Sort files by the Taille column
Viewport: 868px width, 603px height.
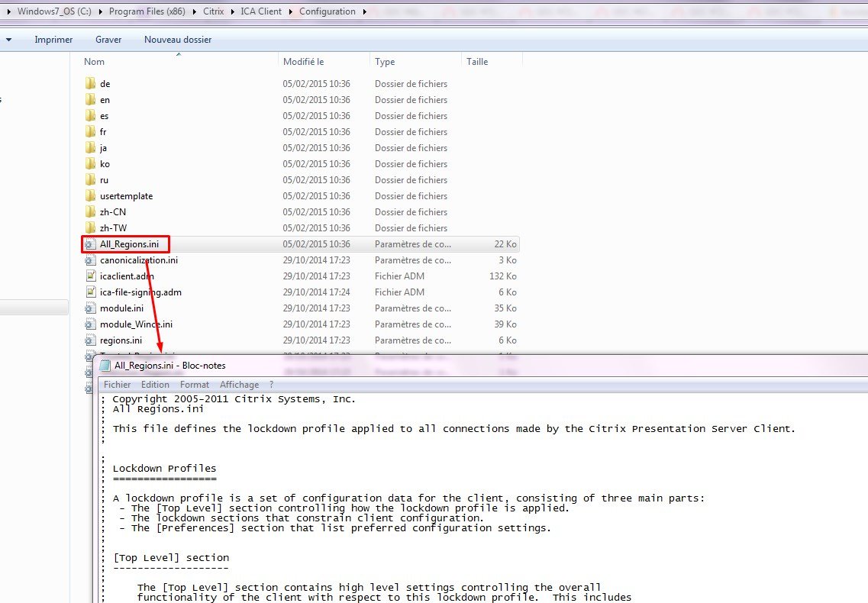[477, 62]
